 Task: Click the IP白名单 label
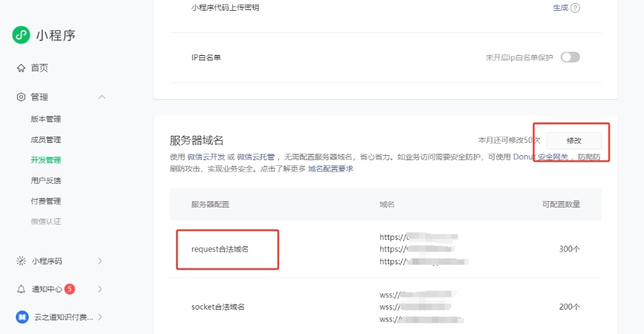pos(206,58)
